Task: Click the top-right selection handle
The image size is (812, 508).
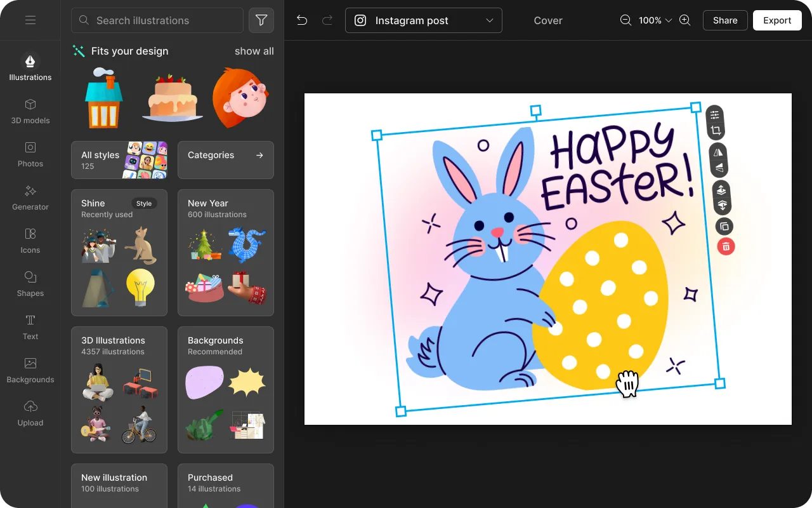Action: 695,107
